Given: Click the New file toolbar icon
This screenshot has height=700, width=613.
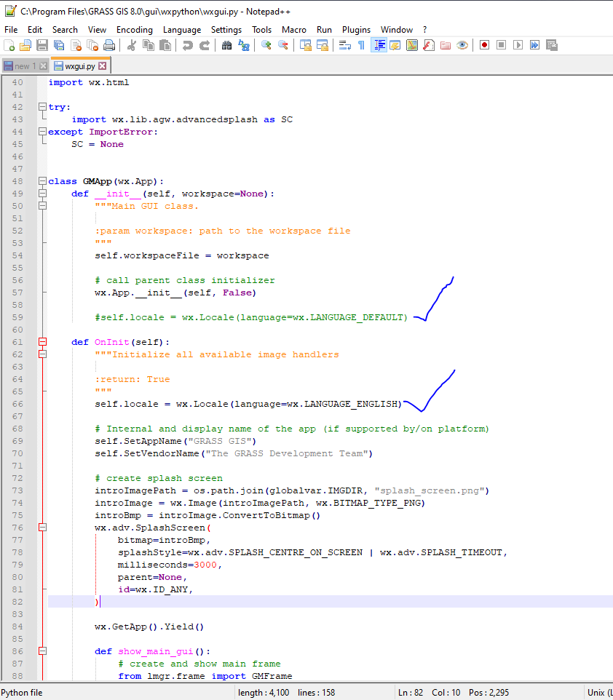Looking at the screenshot, I should (x=9, y=45).
